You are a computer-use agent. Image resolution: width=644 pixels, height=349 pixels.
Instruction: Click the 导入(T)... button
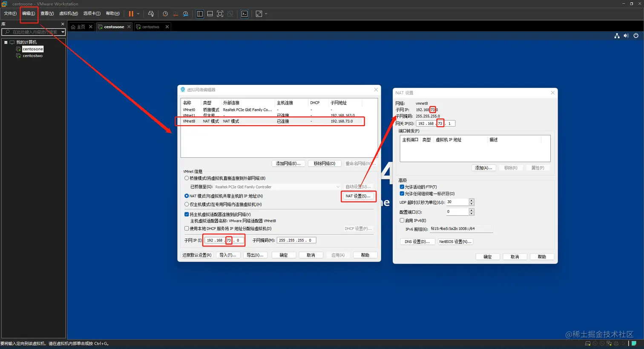[228, 255]
